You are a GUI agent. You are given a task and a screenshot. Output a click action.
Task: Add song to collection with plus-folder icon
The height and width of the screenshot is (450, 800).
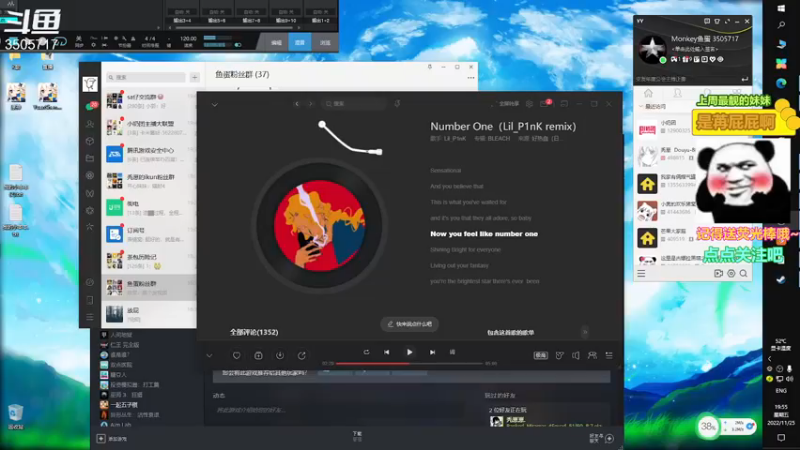[x=258, y=355]
